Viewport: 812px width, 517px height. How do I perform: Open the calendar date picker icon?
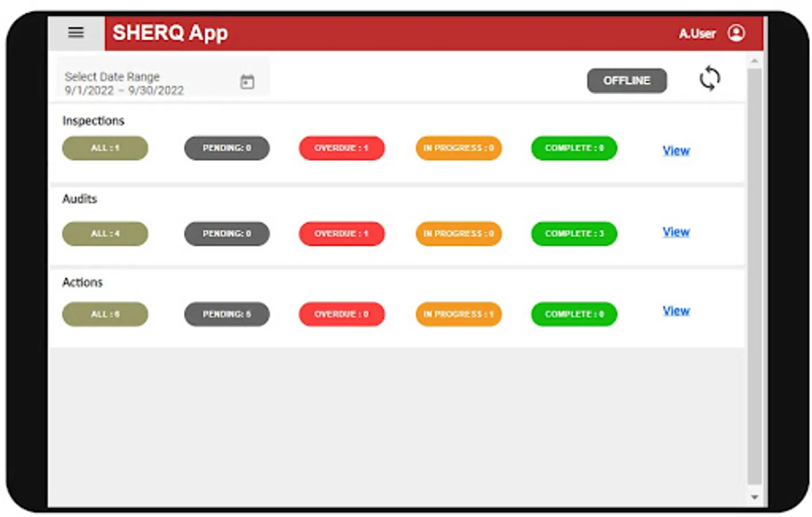tap(247, 82)
